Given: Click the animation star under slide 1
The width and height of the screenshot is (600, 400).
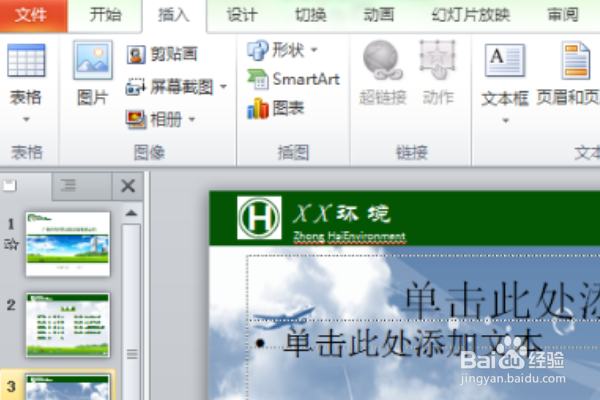Looking at the screenshot, I should pyautogui.click(x=11, y=244).
